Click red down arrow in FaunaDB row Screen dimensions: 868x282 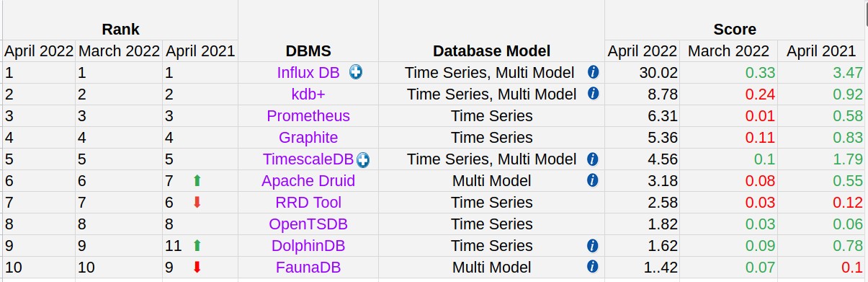(x=197, y=267)
